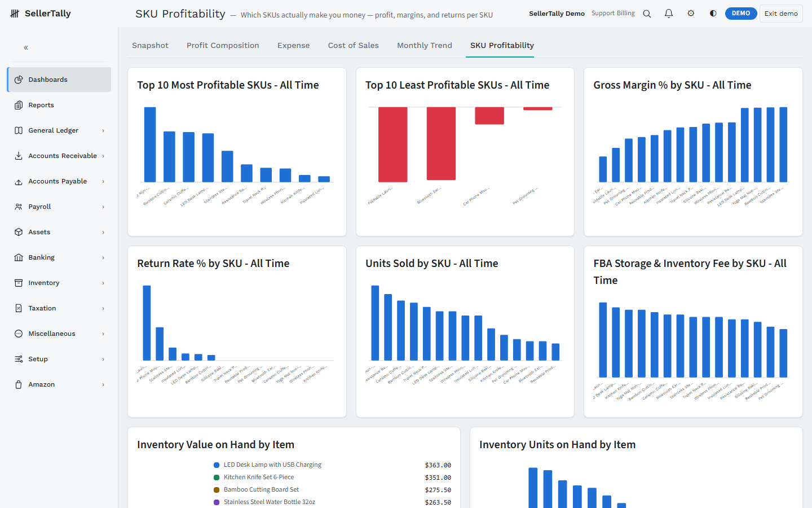This screenshot has width=812, height=508.
Task: Expand the Accounts Payable chevron
Action: [x=103, y=182]
